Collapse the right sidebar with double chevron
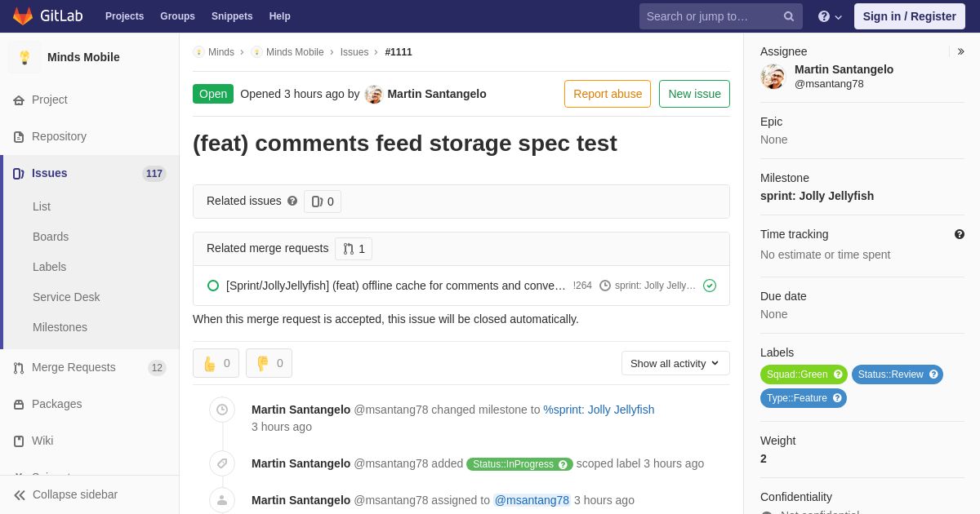This screenshot has width=980, height=514. [960, 51]
